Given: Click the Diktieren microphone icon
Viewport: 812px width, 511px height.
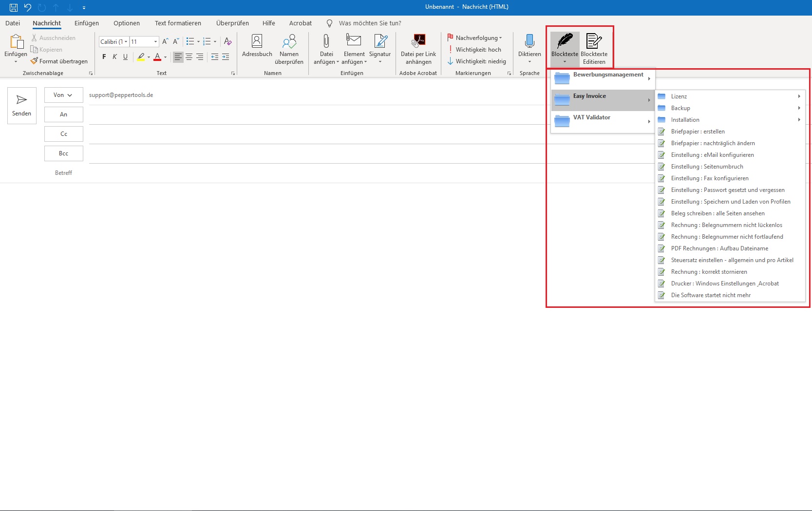Looking at the screenshot, I should (x=529, y=42).
